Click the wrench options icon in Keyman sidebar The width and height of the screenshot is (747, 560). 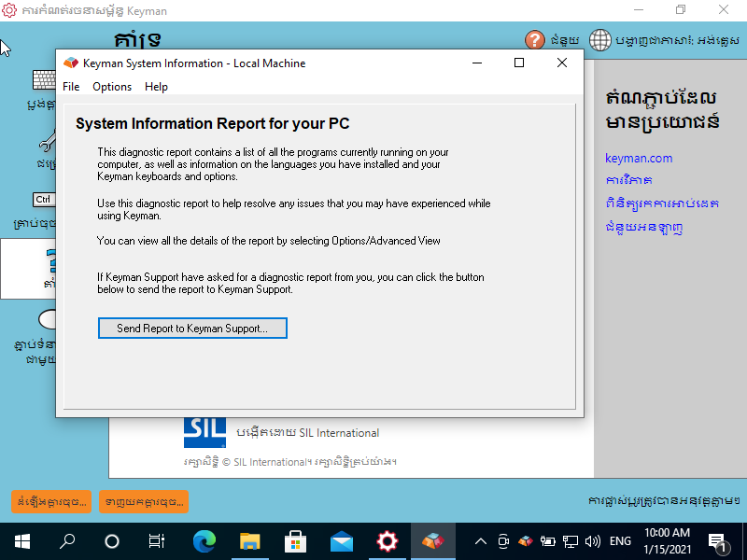coord(48,142)
